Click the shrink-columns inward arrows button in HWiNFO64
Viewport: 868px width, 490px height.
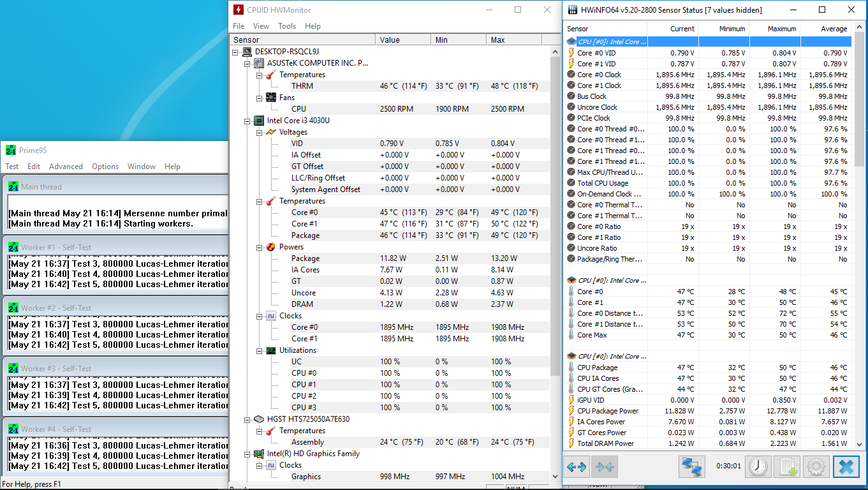[605, 467]
